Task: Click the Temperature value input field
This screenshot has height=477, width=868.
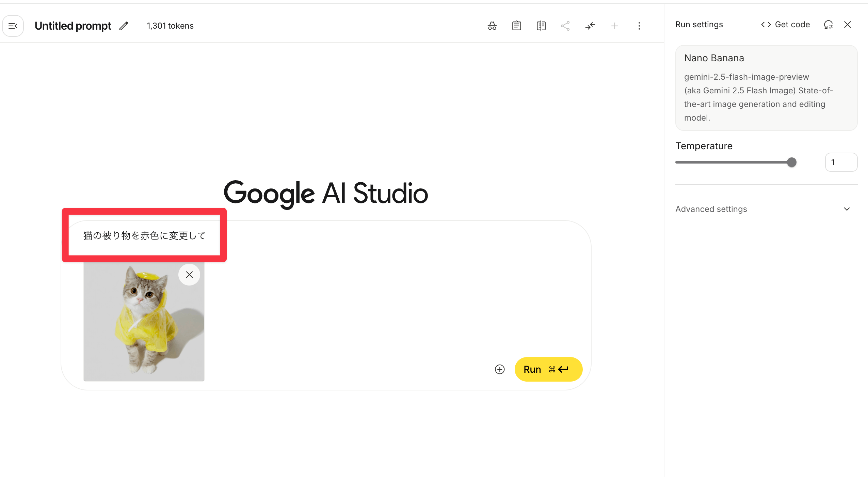Action: [841, 162]
